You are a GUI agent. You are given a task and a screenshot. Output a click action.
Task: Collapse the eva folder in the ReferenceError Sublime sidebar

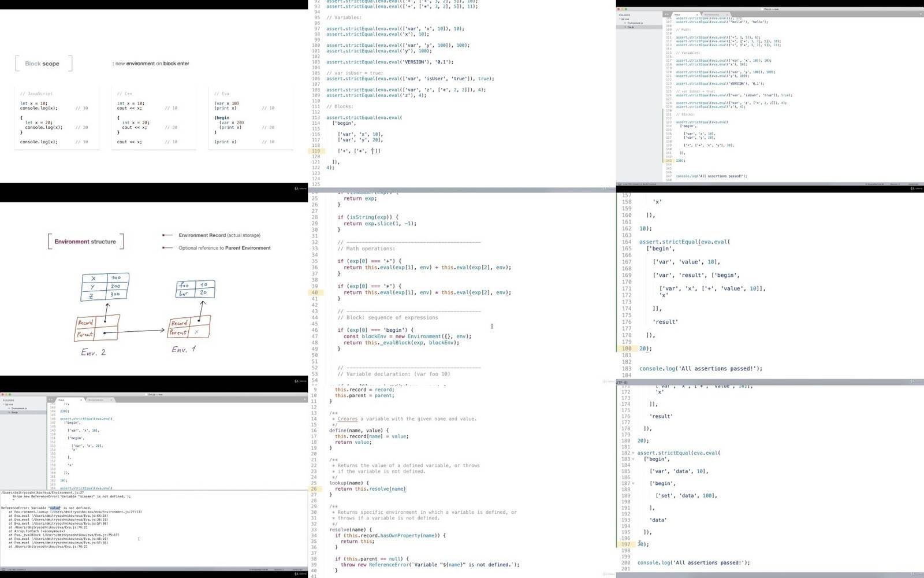5,404
